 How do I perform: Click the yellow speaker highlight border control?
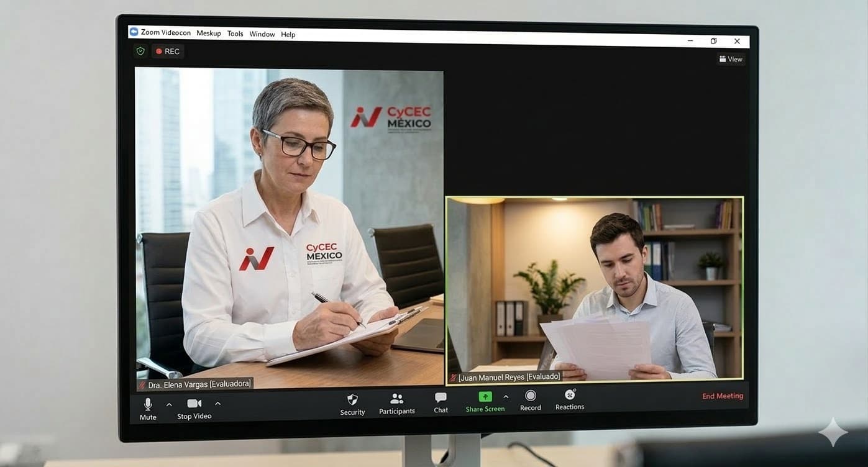tap(594, 198)
